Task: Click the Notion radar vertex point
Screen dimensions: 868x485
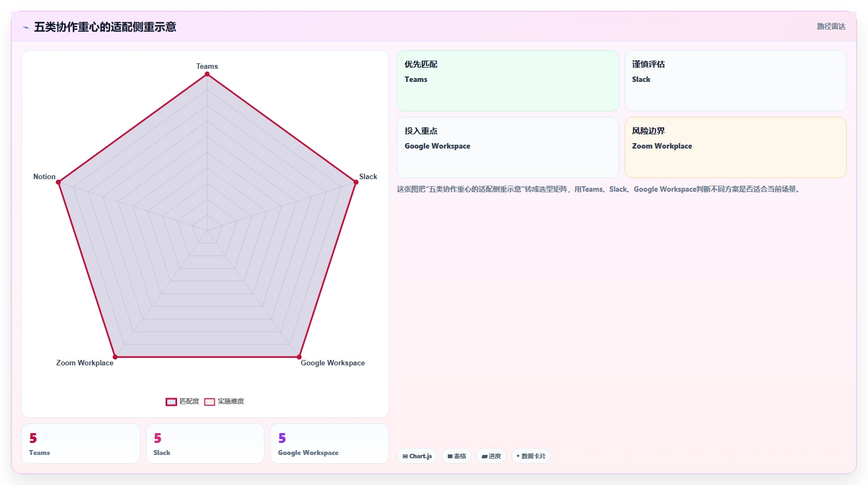Action: tap(58, 182)
